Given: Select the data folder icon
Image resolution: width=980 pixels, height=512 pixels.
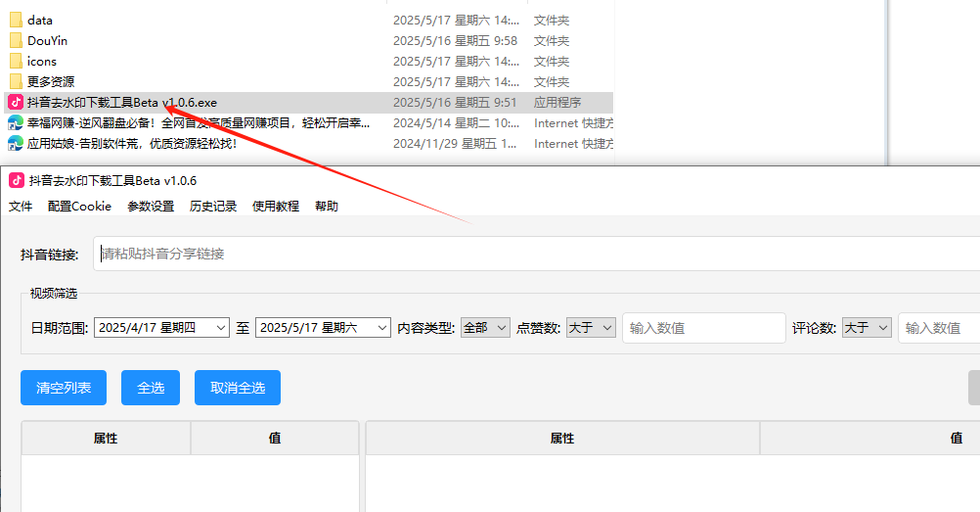Looking at the screenshot, I should click(x=16, y=20).
